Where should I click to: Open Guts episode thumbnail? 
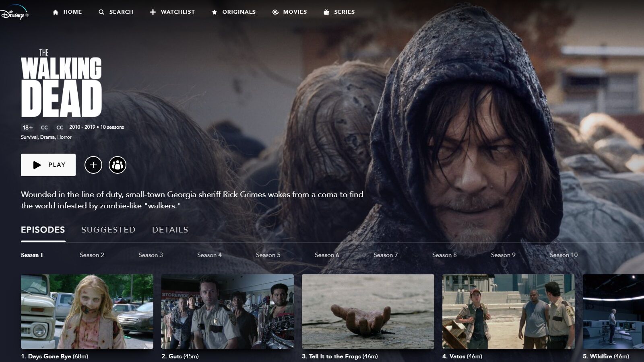coord(227,311)
